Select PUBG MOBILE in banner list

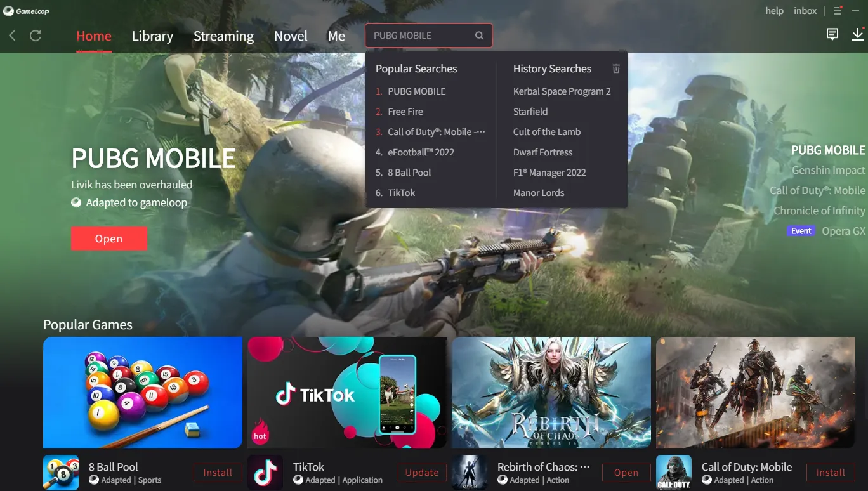point(828,150)
